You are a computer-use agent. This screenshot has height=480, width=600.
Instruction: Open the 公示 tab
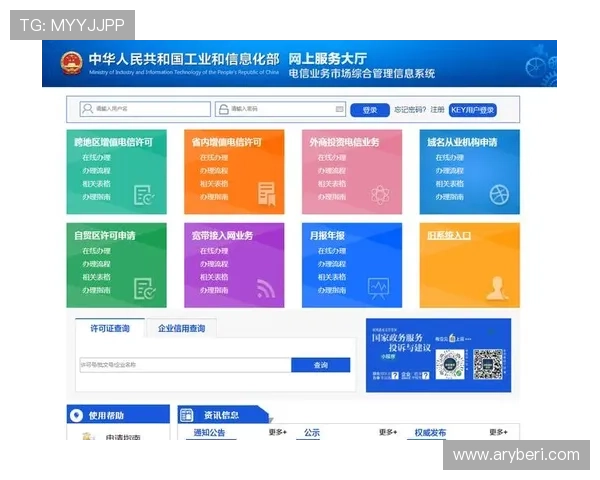(312, 433)
